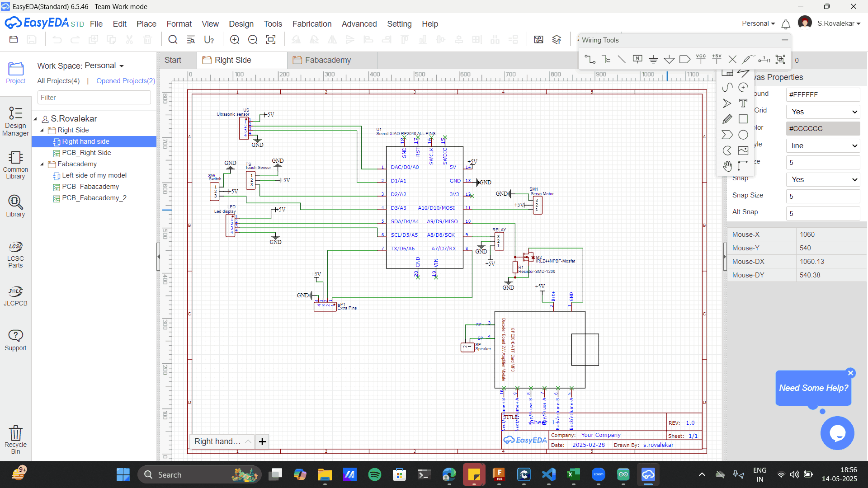Collapse the S.Rovalekar tree node
This screenshot has width=868, height=488.
click(35, 119)
